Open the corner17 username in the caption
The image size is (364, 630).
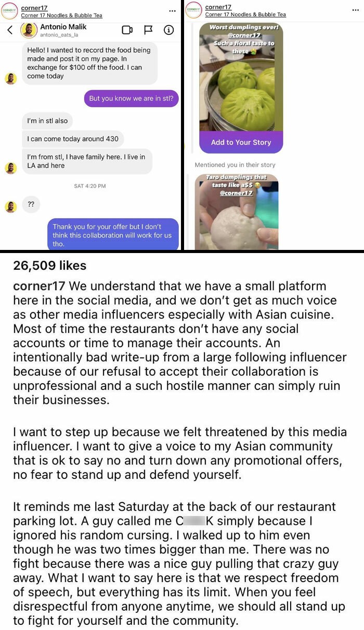coord(41,286)
